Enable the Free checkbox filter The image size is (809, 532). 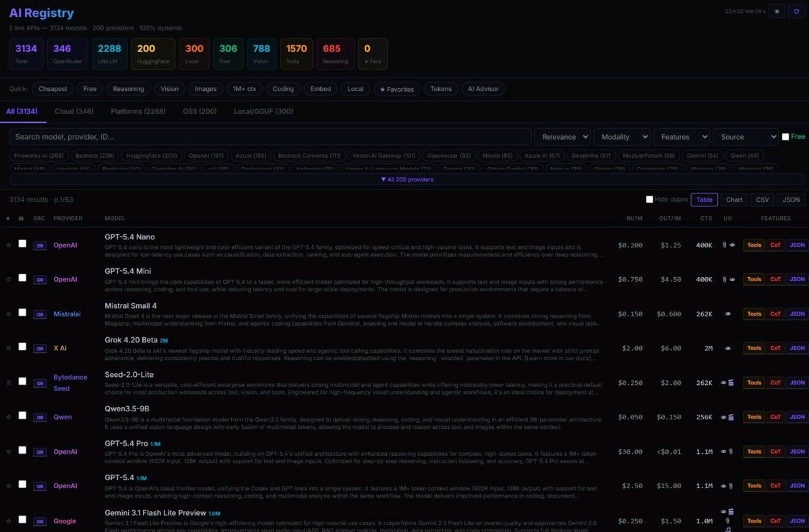tap(785, 137)
